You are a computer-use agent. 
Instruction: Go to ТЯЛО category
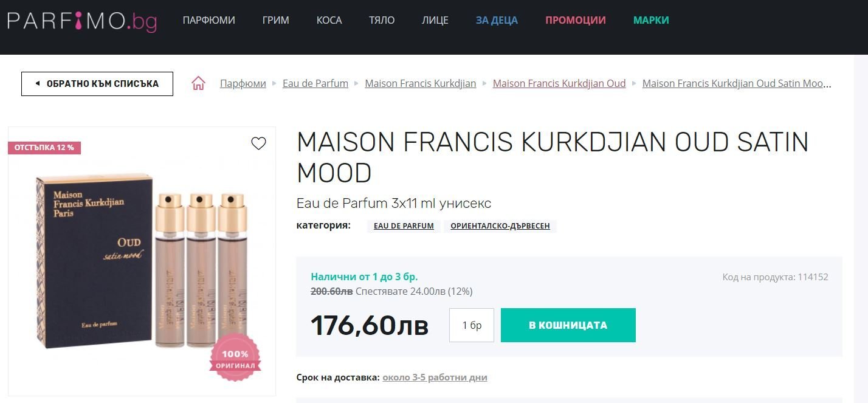(x=382, y=20)
